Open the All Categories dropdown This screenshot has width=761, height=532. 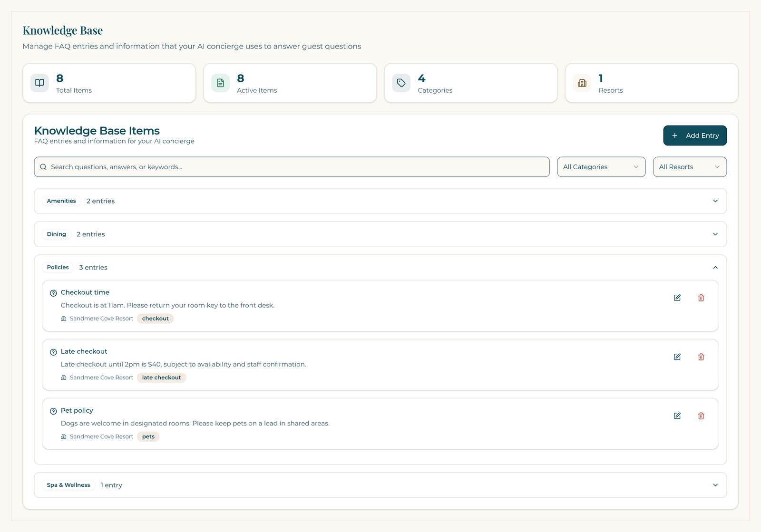coord(601,167)
